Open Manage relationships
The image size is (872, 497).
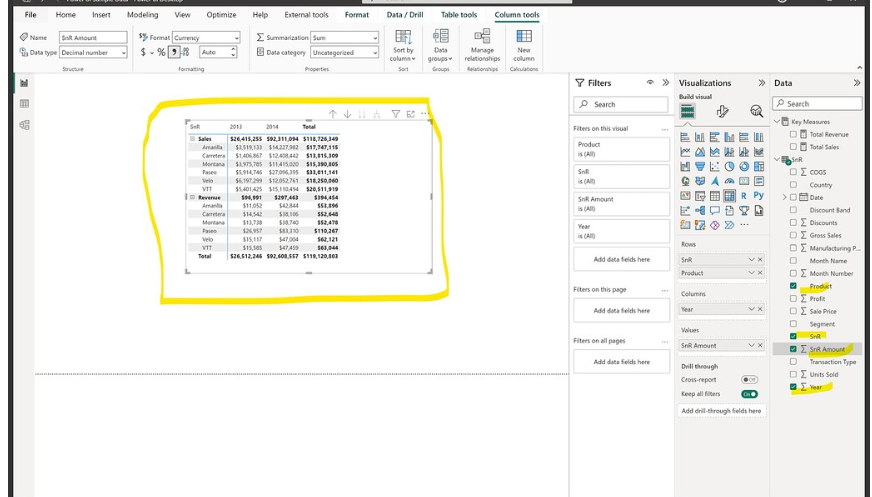tap(482, 46)
